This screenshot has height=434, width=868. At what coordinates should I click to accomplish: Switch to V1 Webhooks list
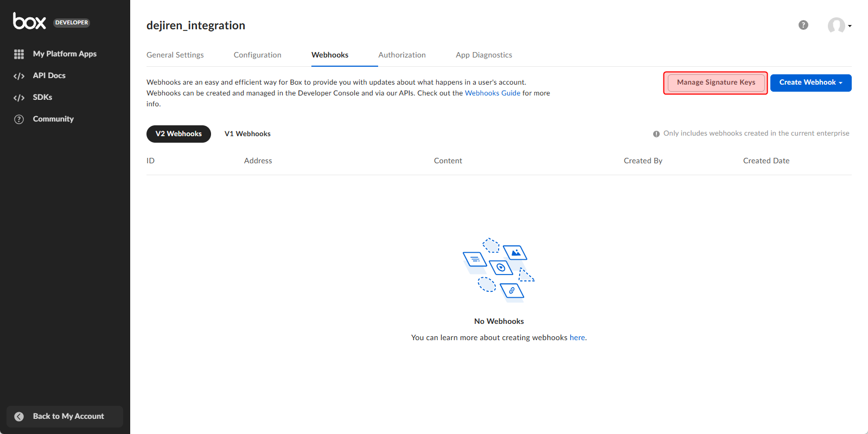pos(247,133)
